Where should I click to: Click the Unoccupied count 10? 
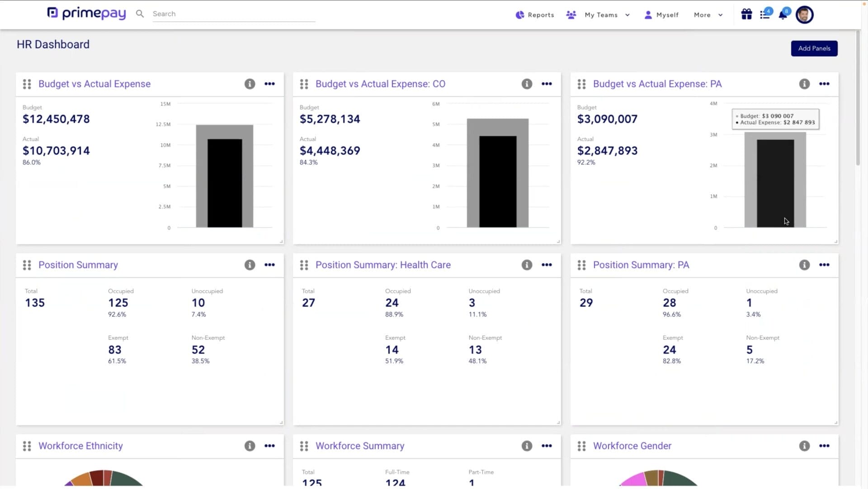198,303
